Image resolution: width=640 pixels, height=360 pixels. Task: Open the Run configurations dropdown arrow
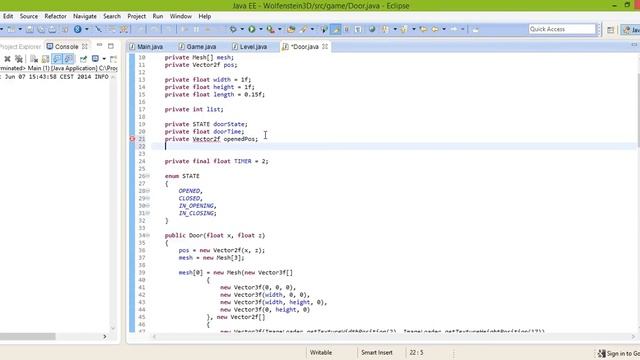(x=260, y=29)
